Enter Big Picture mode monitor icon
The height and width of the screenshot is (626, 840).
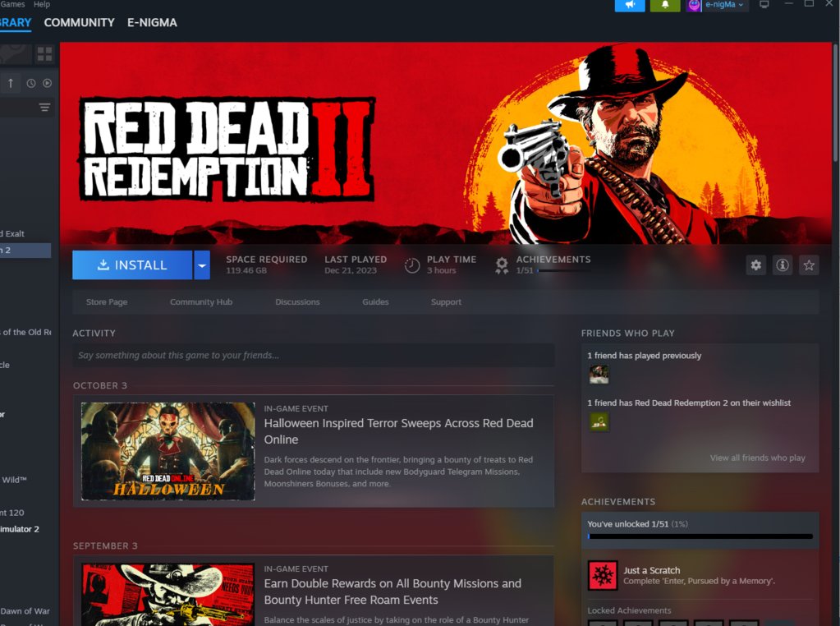pos(764,4)
